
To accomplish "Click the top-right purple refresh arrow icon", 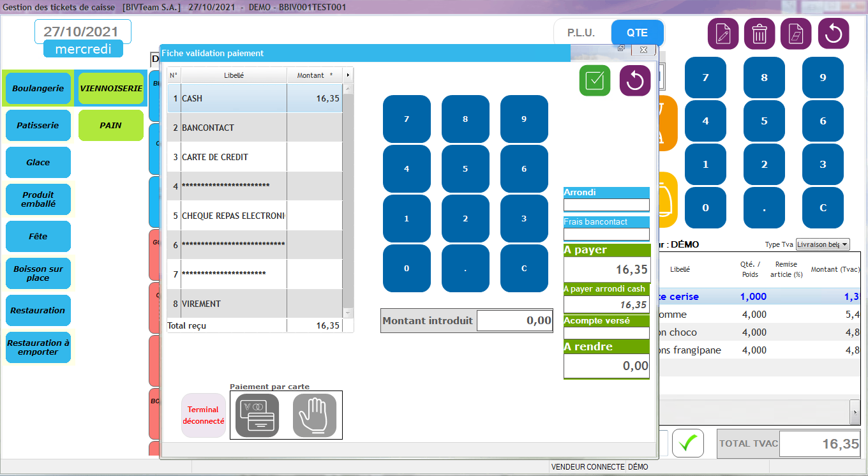I will pos(833,34).
